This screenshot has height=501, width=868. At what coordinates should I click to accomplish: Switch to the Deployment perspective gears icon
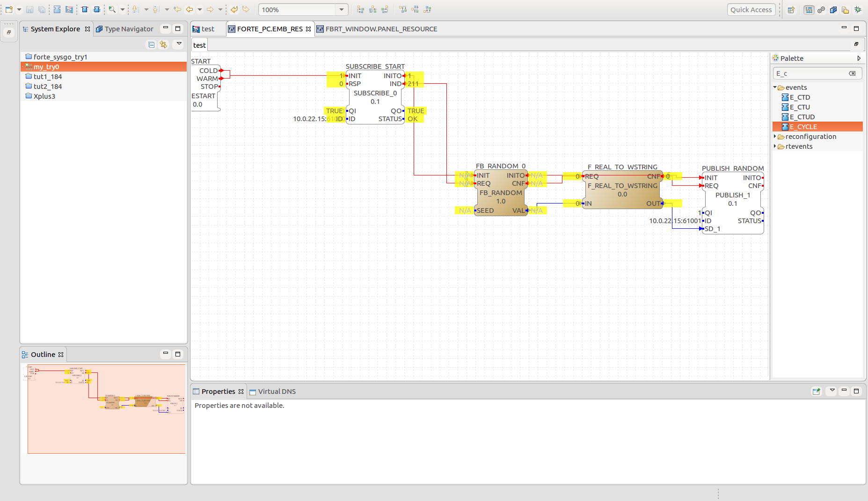coord(821,9)
